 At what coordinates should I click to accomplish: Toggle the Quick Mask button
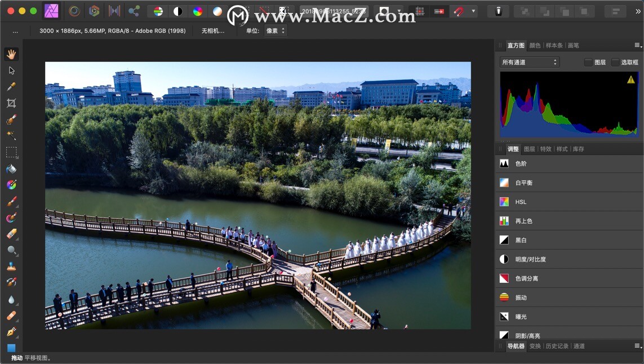[385, 11]
